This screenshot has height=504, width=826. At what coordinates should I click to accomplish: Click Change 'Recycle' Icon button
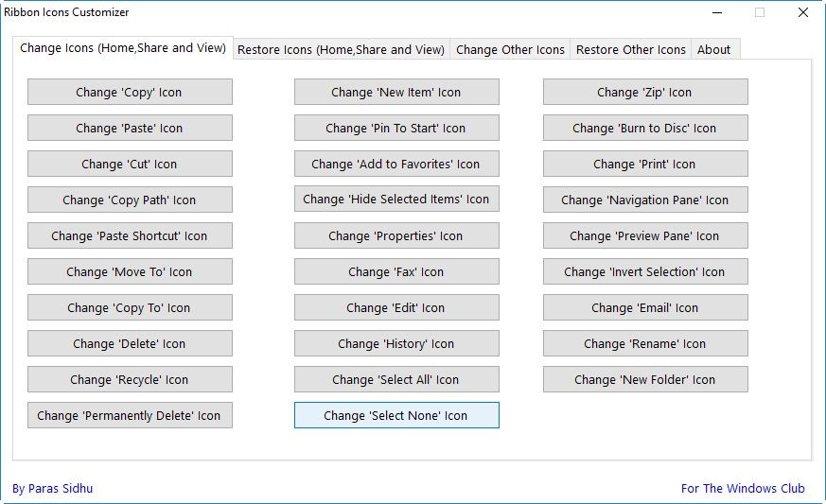tap(130, 379)
